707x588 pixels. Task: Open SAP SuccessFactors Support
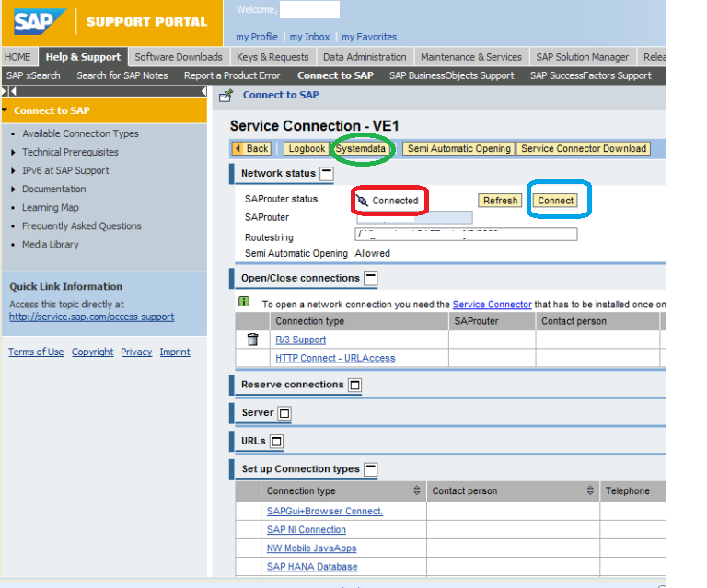point(591,75)
